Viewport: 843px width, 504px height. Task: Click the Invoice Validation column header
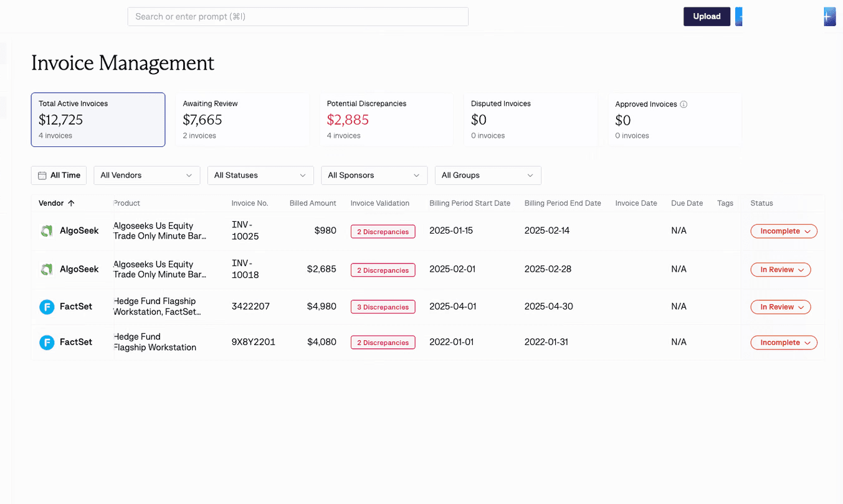coord(380,203)
